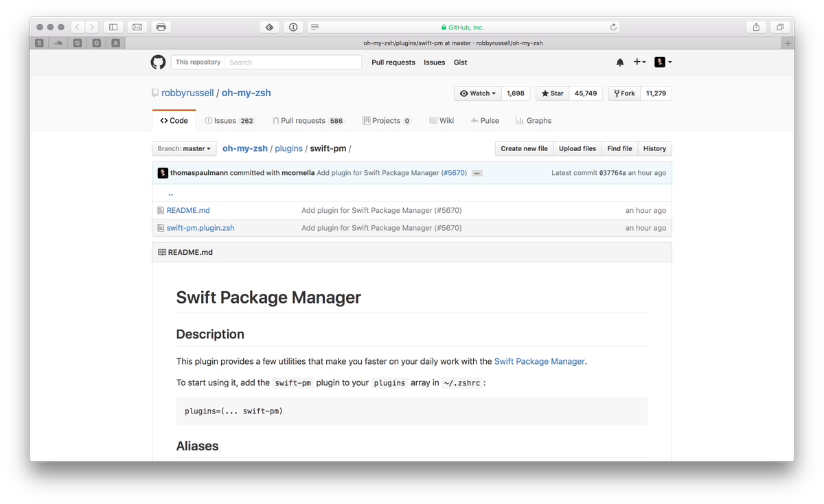Open the History button
Screen dimensions: 824x504
654,148
